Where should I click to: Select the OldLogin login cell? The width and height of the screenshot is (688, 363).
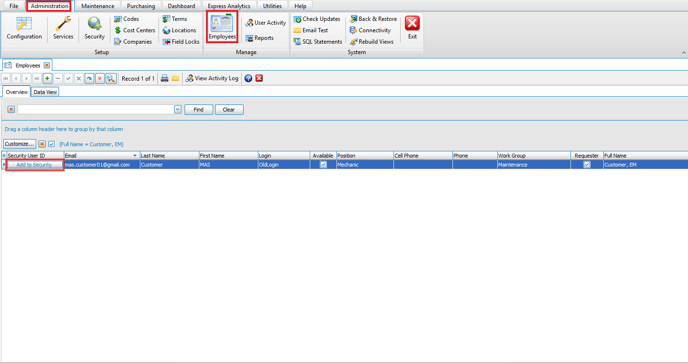[283, 165]
